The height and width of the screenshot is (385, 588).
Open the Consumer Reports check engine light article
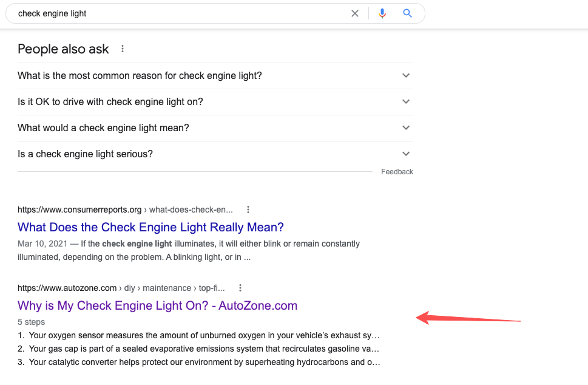[x=150, y=227]
